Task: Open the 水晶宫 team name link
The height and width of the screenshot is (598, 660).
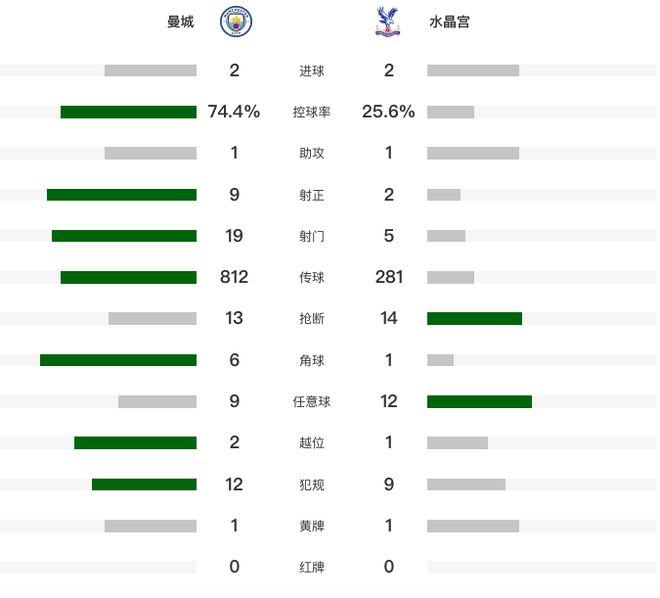Action: 448,22
